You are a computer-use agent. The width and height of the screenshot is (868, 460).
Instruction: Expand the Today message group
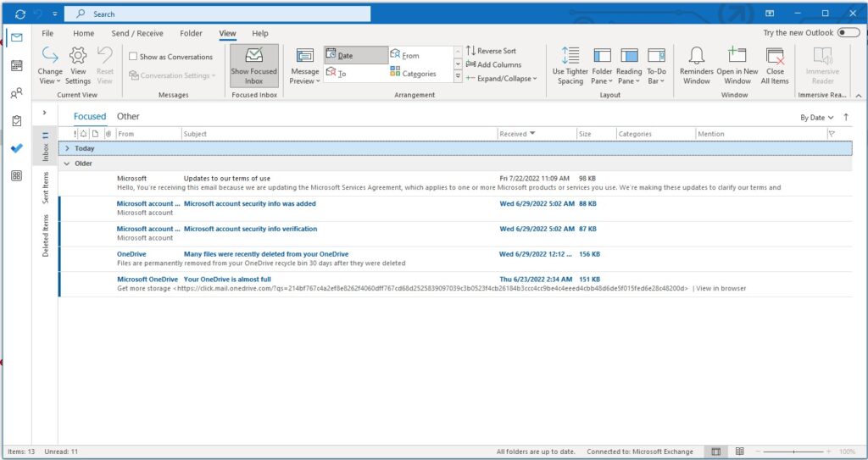coord(67,148)
